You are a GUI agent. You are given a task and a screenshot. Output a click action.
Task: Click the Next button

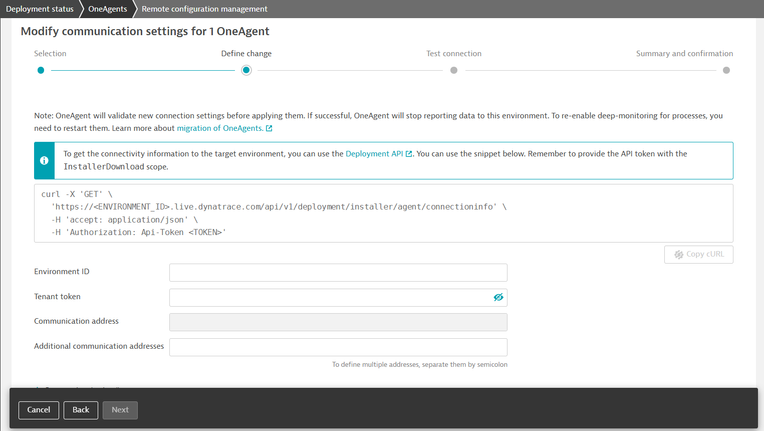(x=120, y=410)
